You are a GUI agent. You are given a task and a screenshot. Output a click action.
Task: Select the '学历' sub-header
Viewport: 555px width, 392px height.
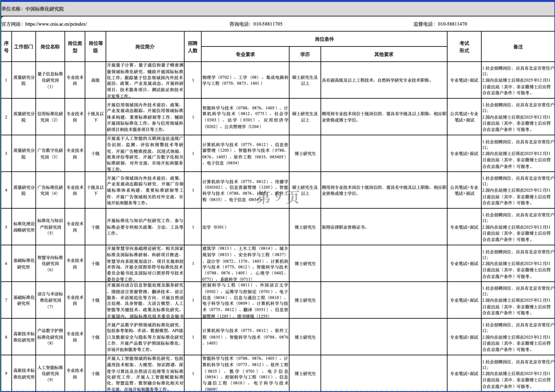[305, 54]
